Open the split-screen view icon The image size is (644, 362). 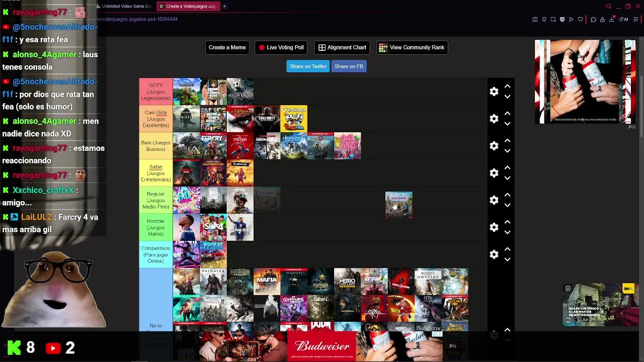click(x=535, y=19)
